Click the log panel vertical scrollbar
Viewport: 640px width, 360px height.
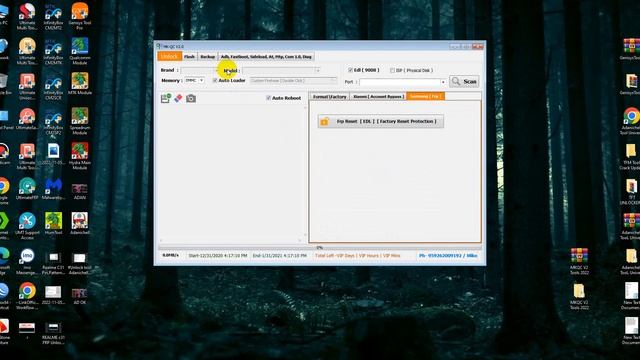coord(305,171)
